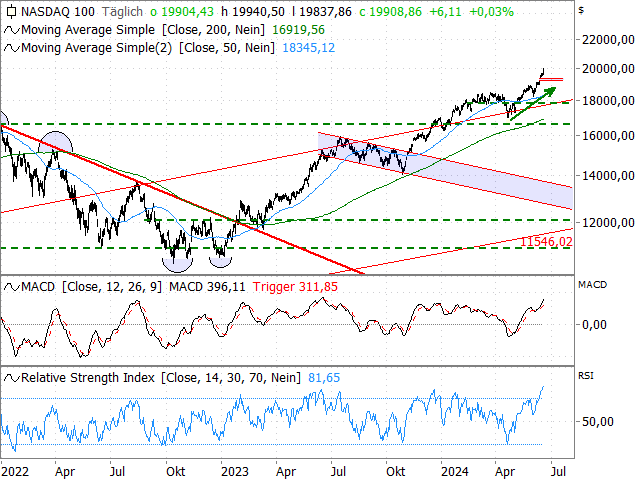Click the +6,11 point change value
Image resolution: width=640 pixels, height=480 pixels.
pyautogui.click(x=446, y=12)
